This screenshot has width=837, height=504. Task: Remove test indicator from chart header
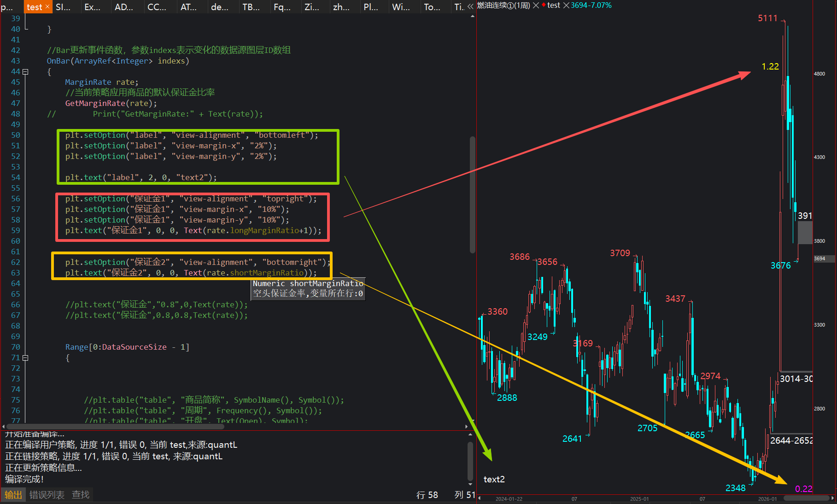(566, 6)
